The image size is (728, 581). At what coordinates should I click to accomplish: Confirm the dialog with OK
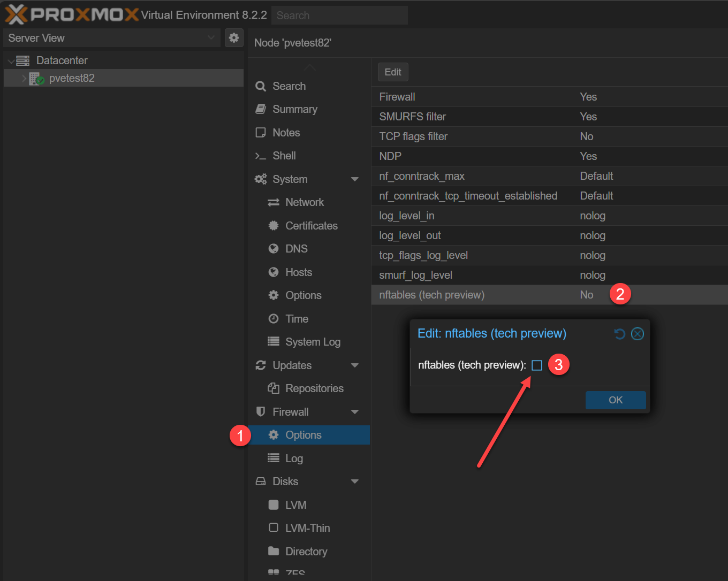[x=616, y=400]
